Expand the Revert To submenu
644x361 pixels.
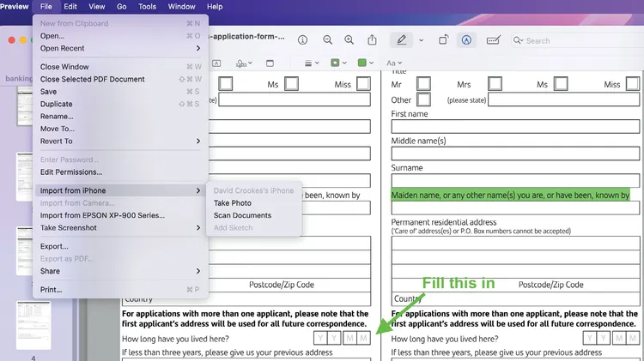[x=120, y=141]
